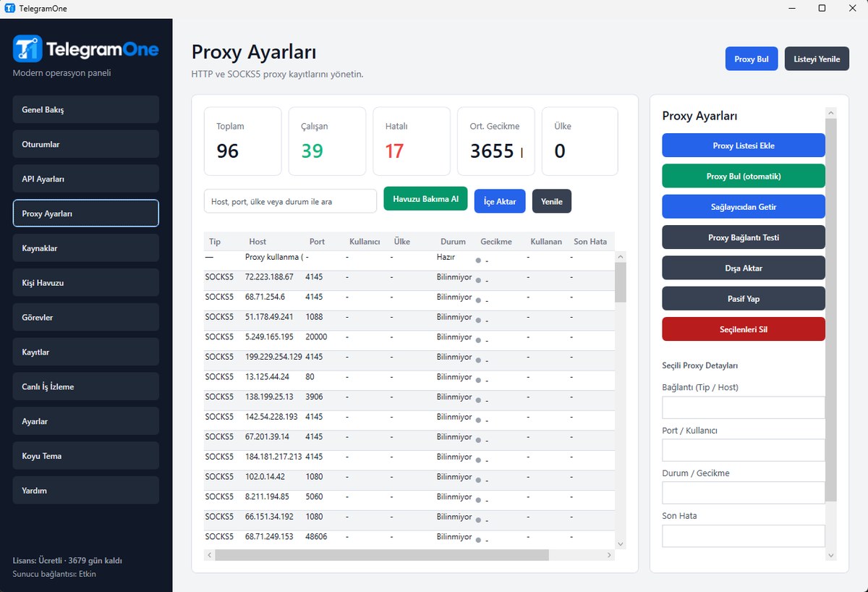Click the table's scroll down arrow
The image size is (868, 592).
(621, 544)
